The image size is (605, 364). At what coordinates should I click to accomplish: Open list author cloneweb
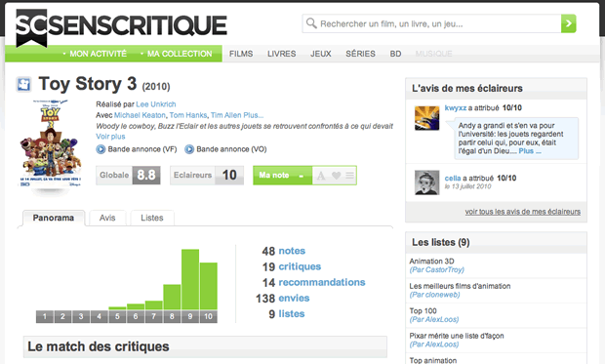tap(435, 295)
